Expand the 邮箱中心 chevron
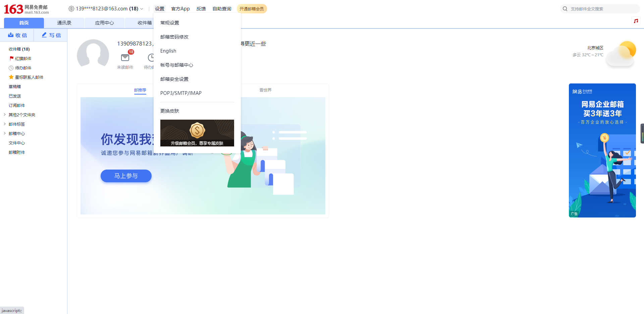The height and width of the screenshot is (314, 644). click(x=5, y=133)
